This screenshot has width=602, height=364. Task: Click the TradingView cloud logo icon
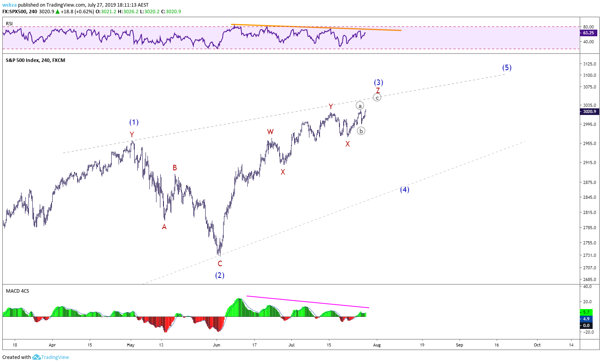[x=36, y=357]
